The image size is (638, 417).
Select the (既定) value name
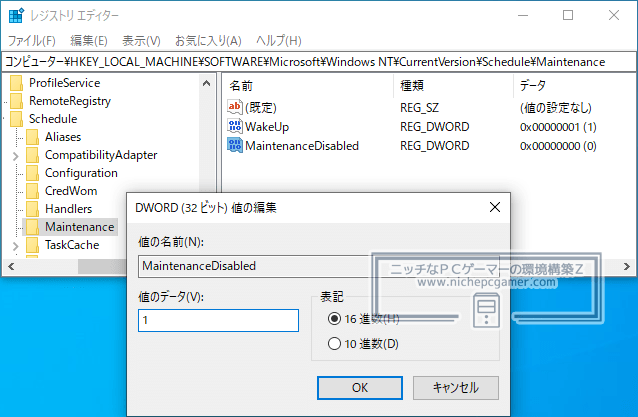(x=261, y=107)
